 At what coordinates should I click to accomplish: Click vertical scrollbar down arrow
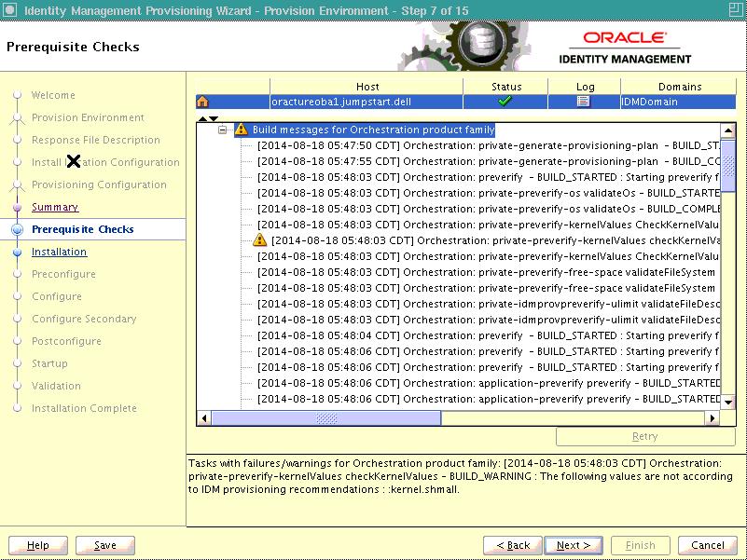728,401
